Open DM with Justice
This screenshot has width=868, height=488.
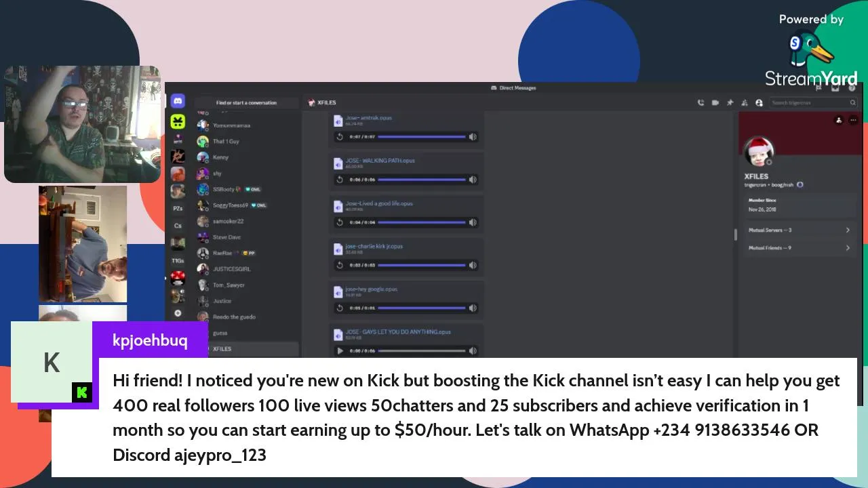(x=247, y=301)
